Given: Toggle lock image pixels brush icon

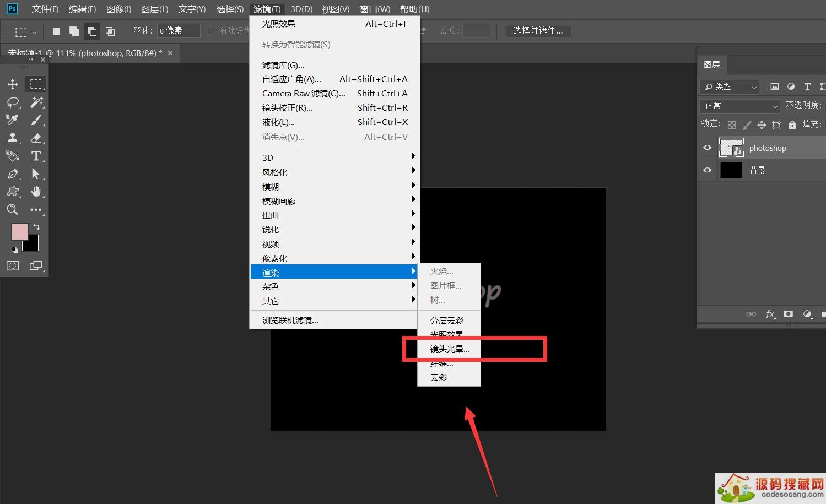Looking at the screenshot, I should pyautogui.click(x=747, y=125).
